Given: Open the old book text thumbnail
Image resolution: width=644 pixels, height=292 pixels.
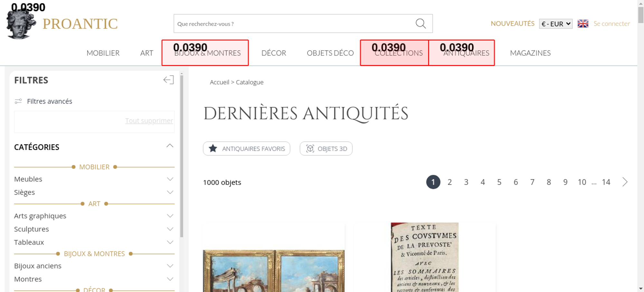Looking at the screenshot, I should pos(424,257).
